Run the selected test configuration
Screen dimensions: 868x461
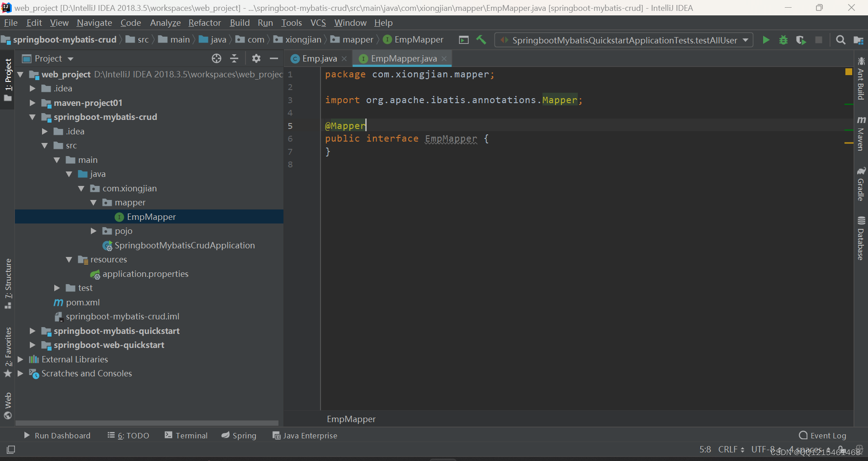click(x=766, y=40)
